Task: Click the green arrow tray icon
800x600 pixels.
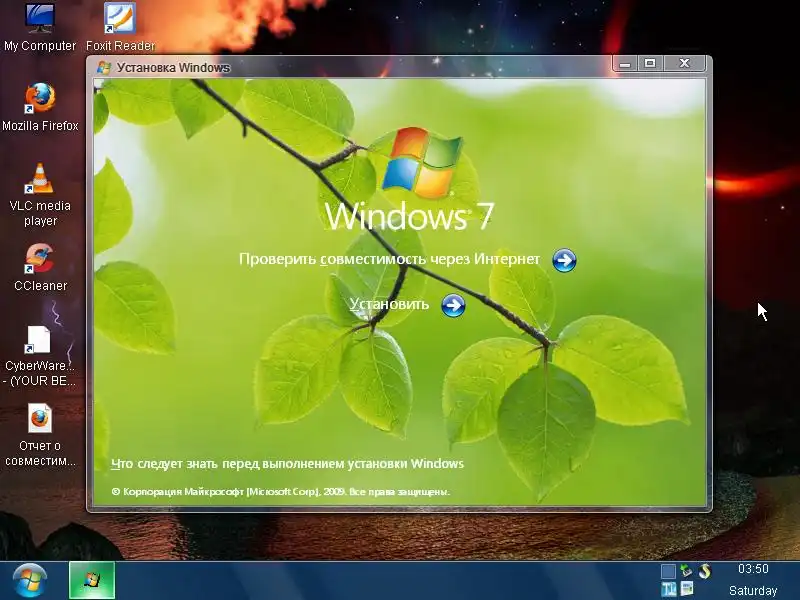Action: [x=686, y=571]
